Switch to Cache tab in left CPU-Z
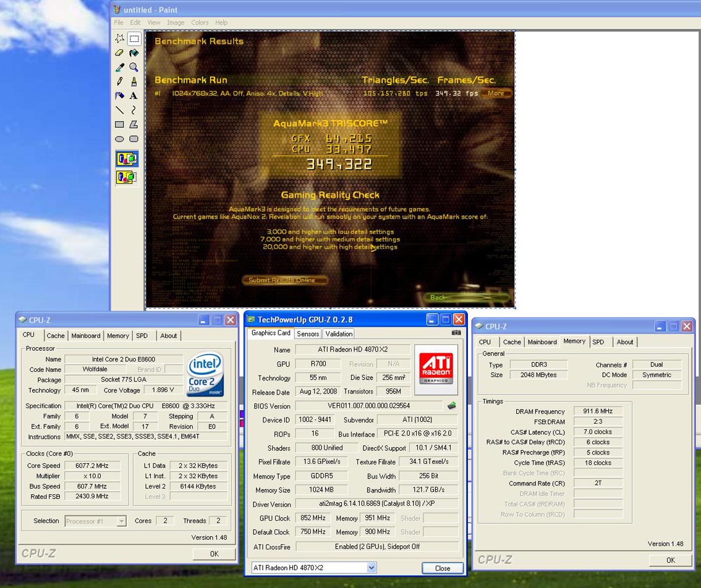The width and height of the screenshot is (701, 588). (x=56, y=335)
